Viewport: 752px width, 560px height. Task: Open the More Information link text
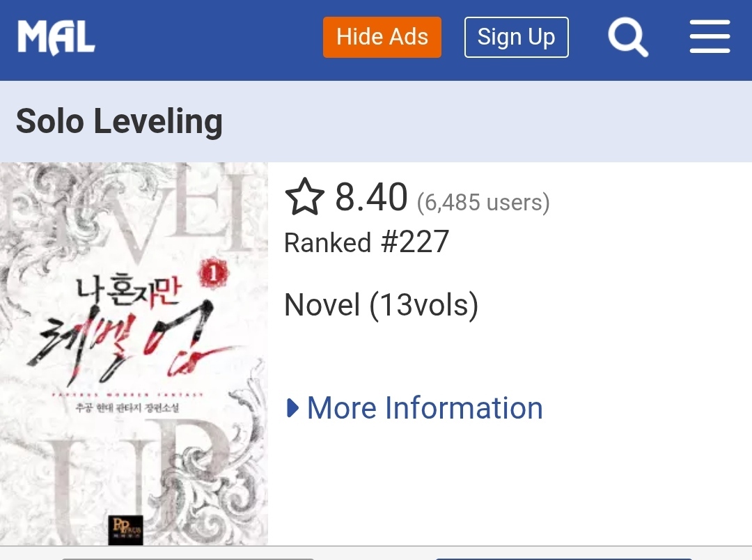coord(425,408)
